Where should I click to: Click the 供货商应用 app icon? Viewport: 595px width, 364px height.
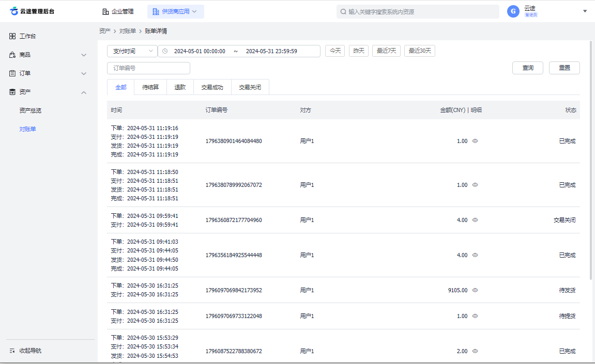pyautogui.click(x=156, y=11)
